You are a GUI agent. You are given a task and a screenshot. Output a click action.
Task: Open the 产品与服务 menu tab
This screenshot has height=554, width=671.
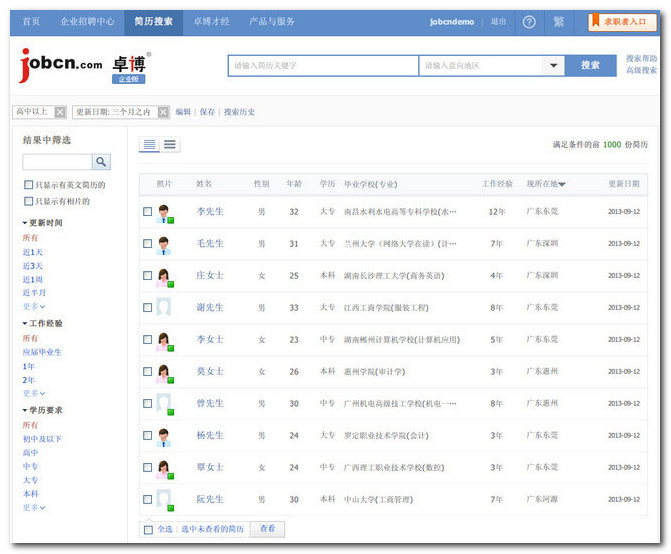272,21
